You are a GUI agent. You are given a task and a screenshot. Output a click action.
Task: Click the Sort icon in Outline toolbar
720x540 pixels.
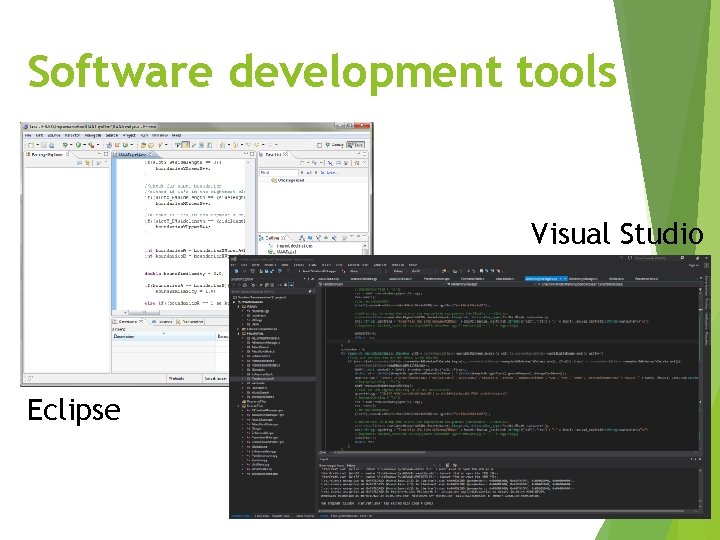(x=302, y=238)
